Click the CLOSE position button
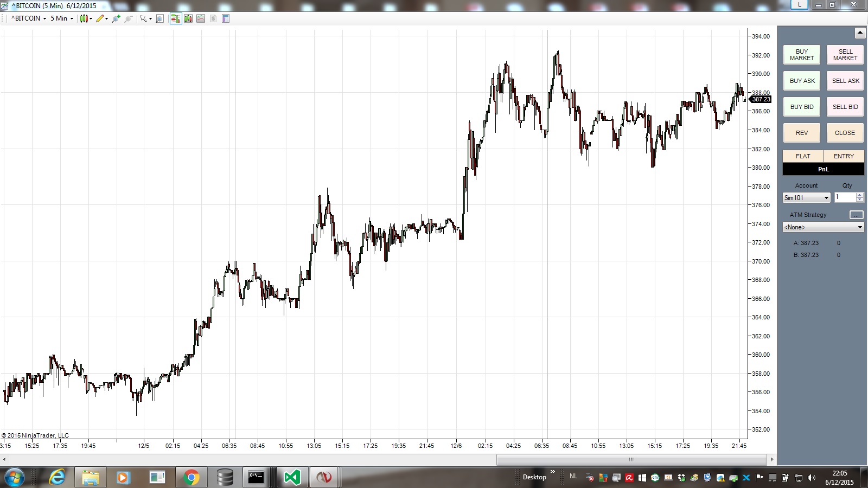This screenshot has height=488, width=868. (x=845, y=133)
